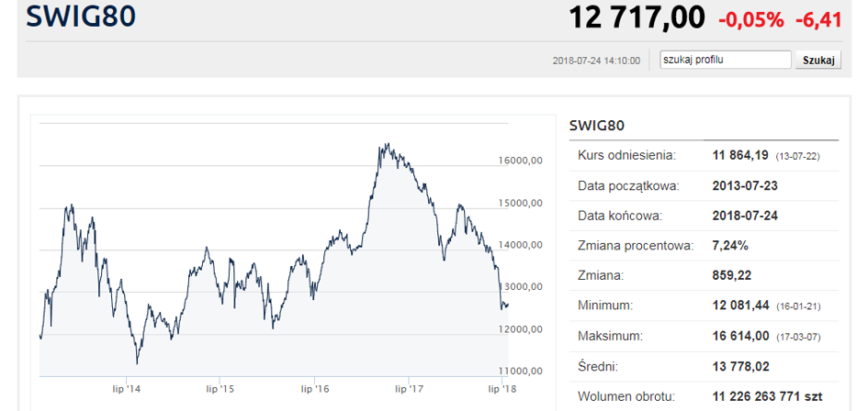Select the maximum date (17-03-07)

(798, 337)
